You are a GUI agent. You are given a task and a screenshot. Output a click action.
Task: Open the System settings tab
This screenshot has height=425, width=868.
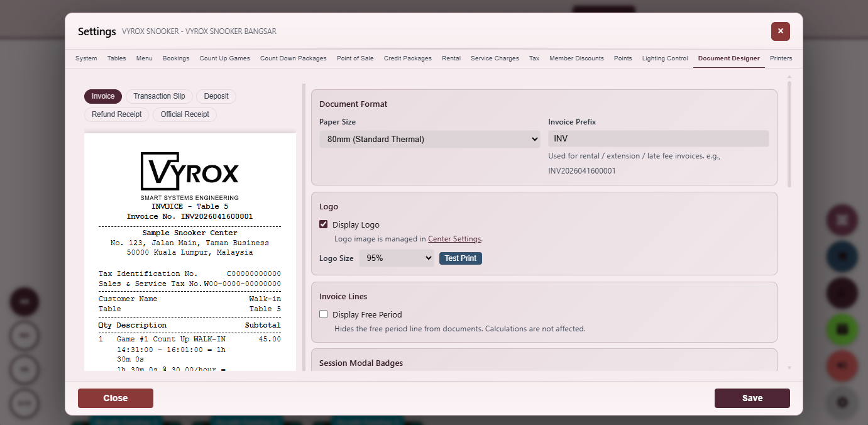click(x=86, y=58)
